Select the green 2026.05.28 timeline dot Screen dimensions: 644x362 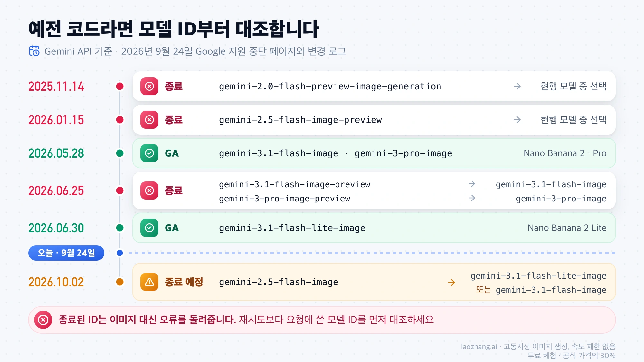[120, 153]
